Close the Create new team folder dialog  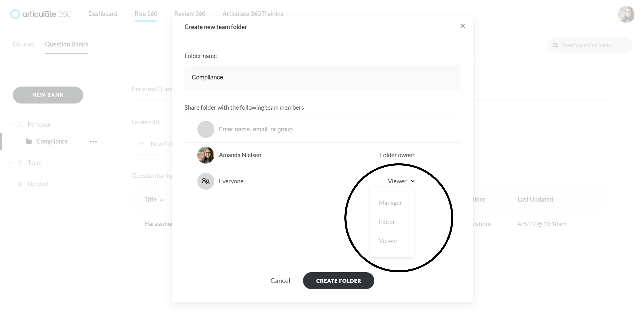463,26
